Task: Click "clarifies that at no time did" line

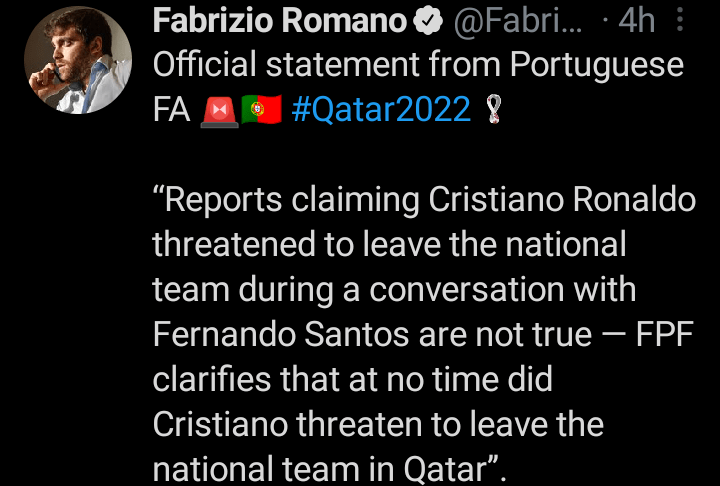Action: pyautogui.click(x=352, y=379)
